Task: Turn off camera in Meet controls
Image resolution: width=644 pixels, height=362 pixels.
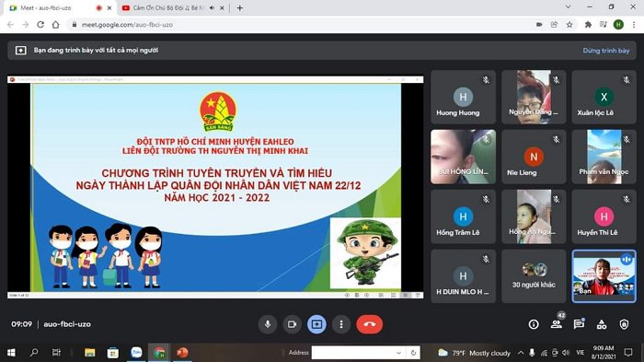Action: [x=292, y=324]
